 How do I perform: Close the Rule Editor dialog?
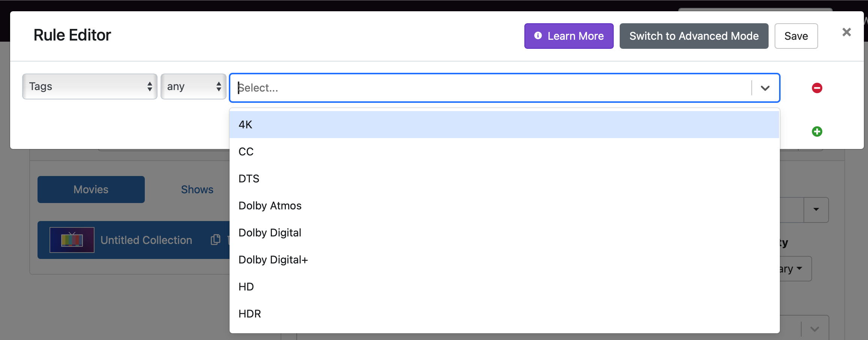pos(846,32)
